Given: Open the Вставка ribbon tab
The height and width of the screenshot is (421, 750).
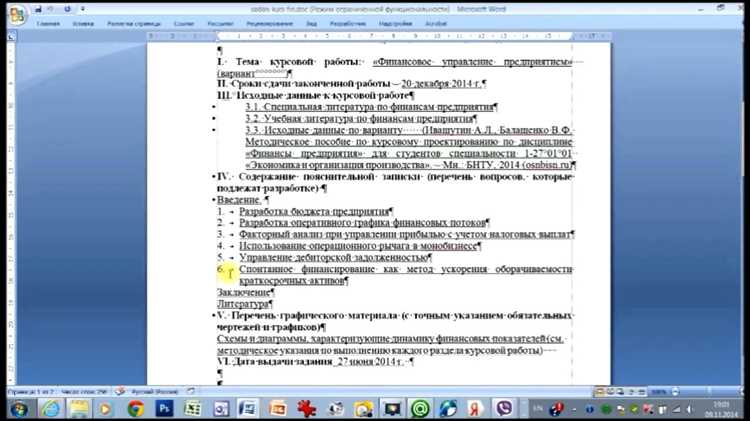Looking at the screenshot, I should 83,23.
